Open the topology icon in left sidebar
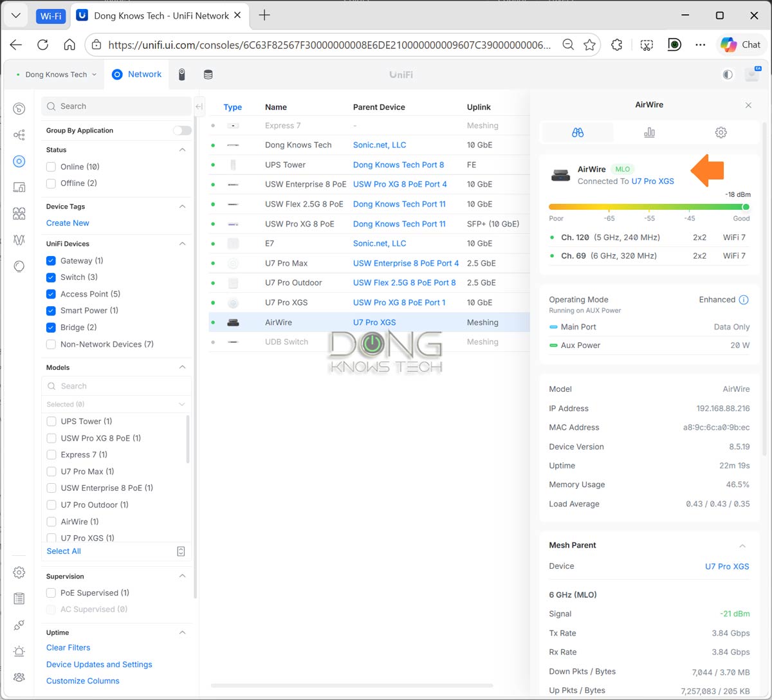The height and width of the screenshot is (700, 772). 19,135
